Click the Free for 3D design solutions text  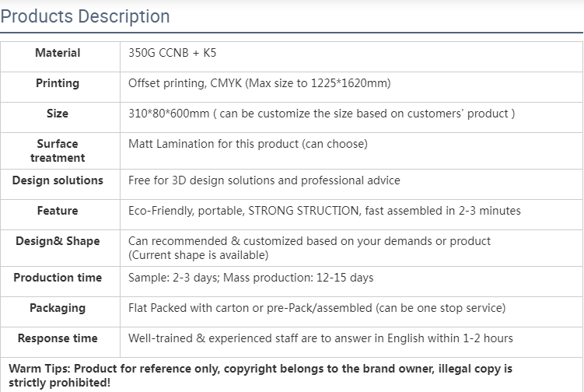(264, 180)
